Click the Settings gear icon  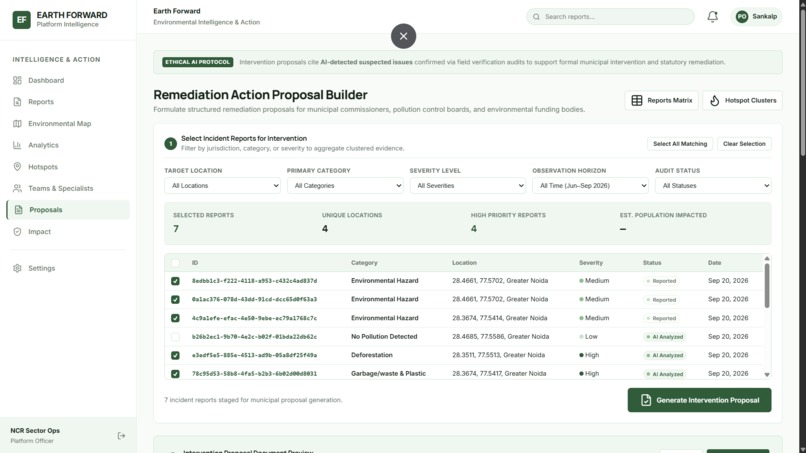(17, 268)
